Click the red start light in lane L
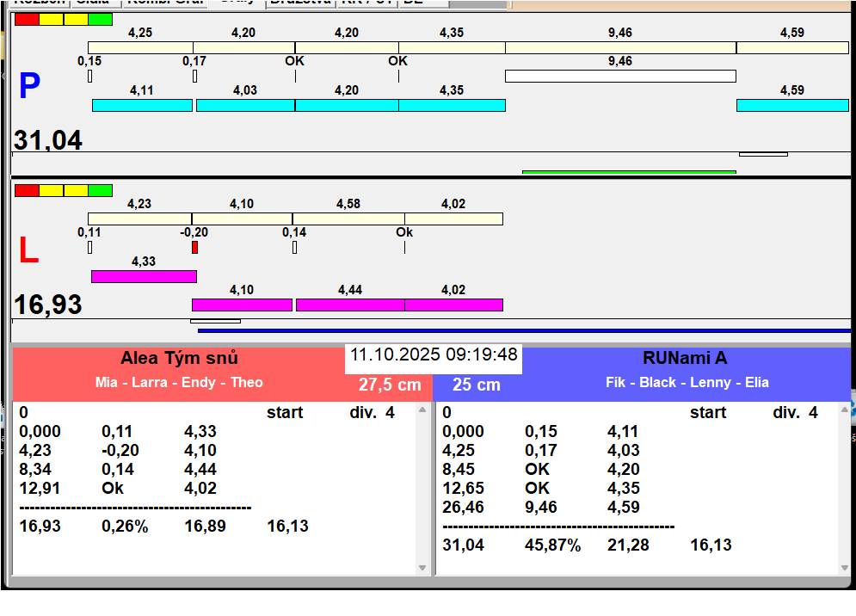Viewport: 856px width, 616px height. tap(27, 190)
